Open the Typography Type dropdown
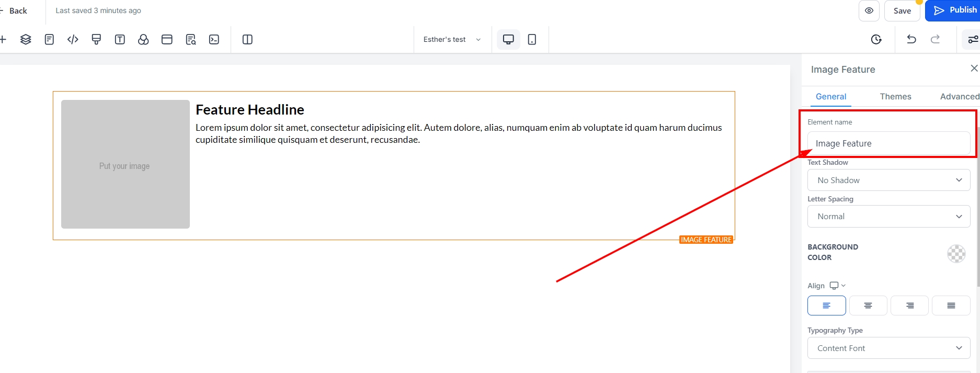 [x=888, y=348]
